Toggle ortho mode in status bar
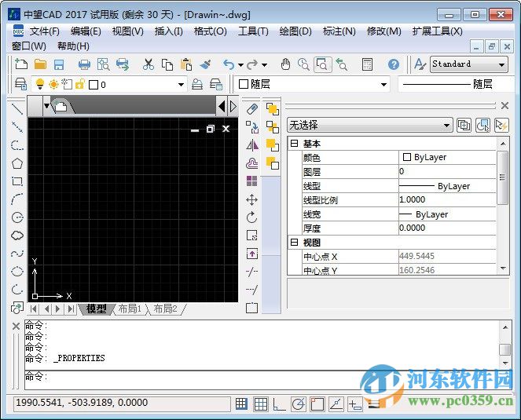 tap(279, 404)
